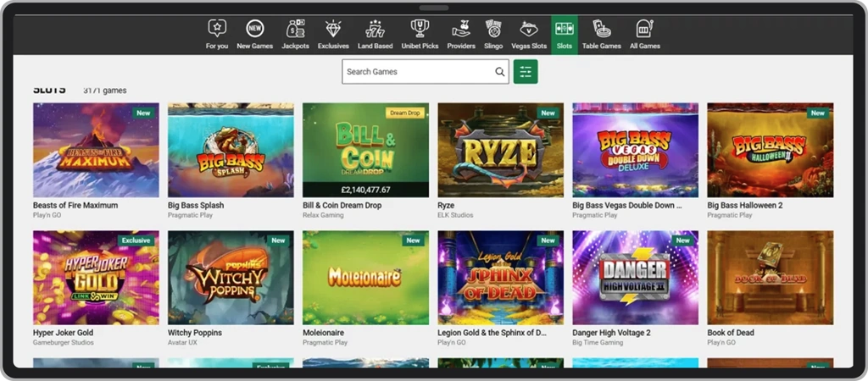Open the green filter options button
The width and height of the screenshot is (868, 381).
point(526,72)
